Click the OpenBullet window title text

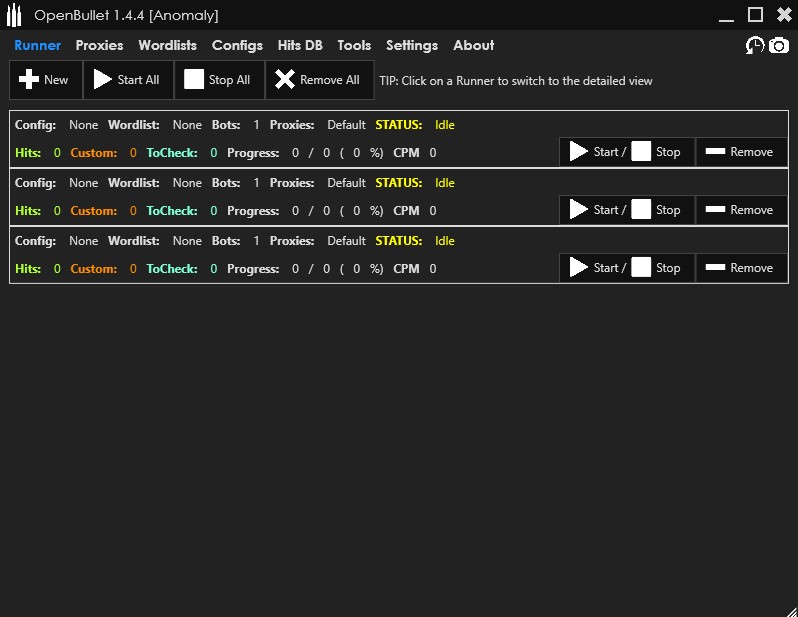tap(126, 15)
